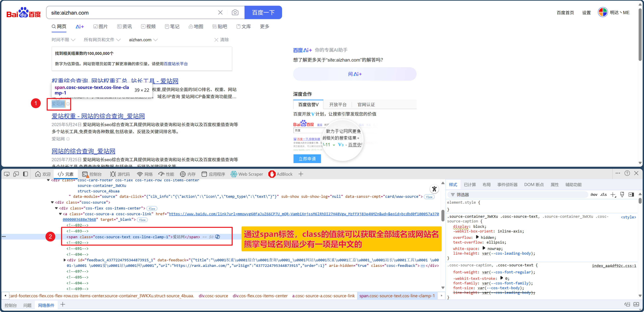Switch to the 贴吧 tab
Viewport: 644px width, 312px height.
tap(220, 27)
